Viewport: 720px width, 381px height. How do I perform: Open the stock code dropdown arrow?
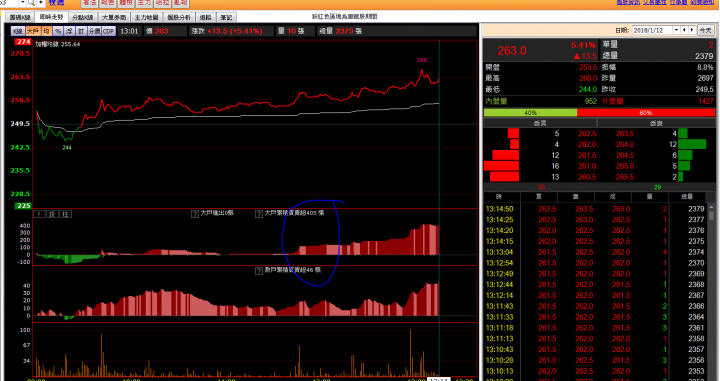[x=21, y=3]
